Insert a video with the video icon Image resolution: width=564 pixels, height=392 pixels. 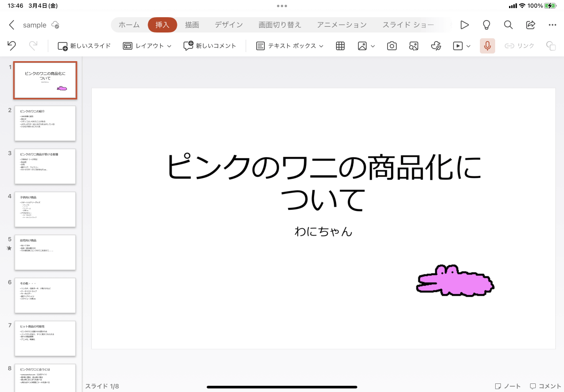[x=458, y=46]
